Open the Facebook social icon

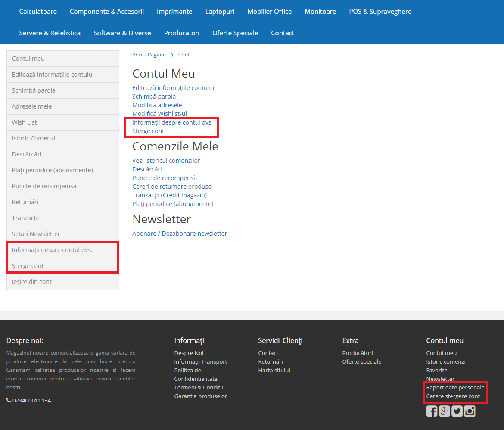[432, 411]
